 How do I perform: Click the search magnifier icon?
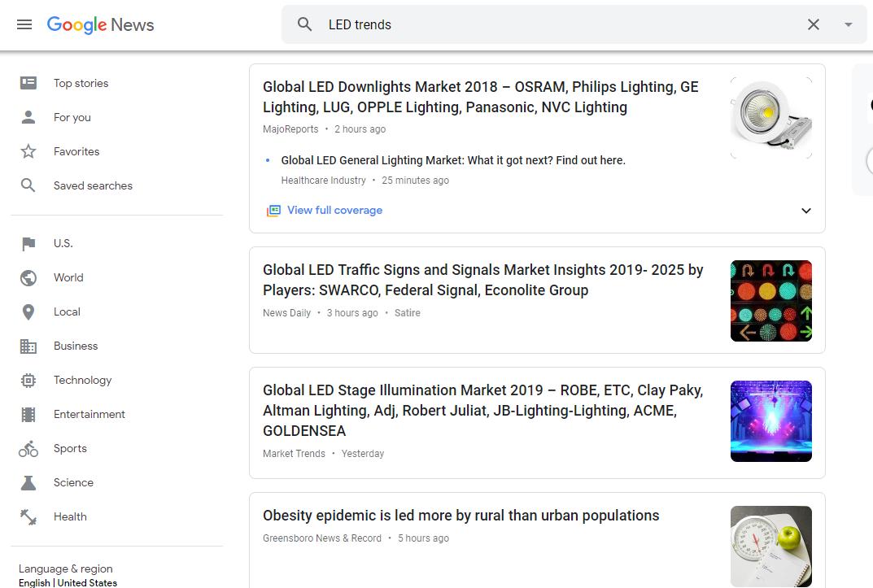click(x=304, y=24)
